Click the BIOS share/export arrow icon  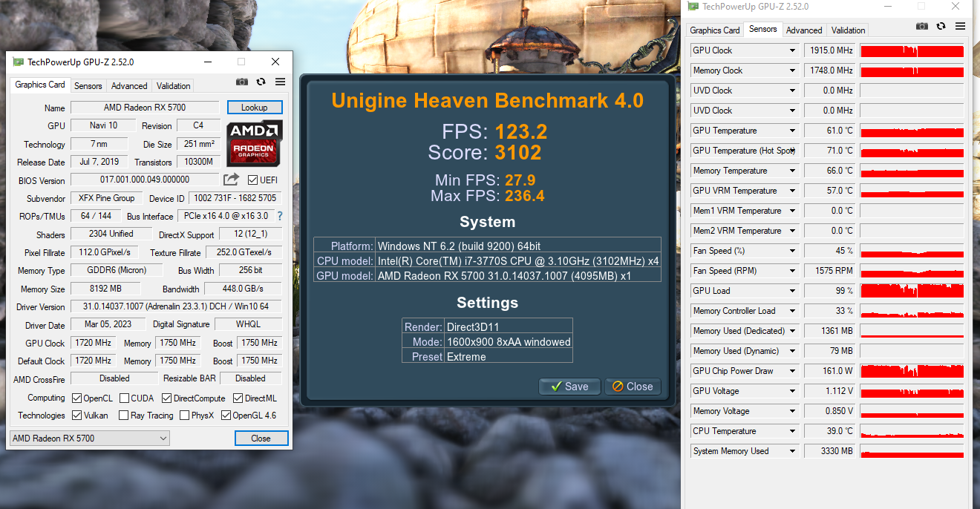point(232,180)
